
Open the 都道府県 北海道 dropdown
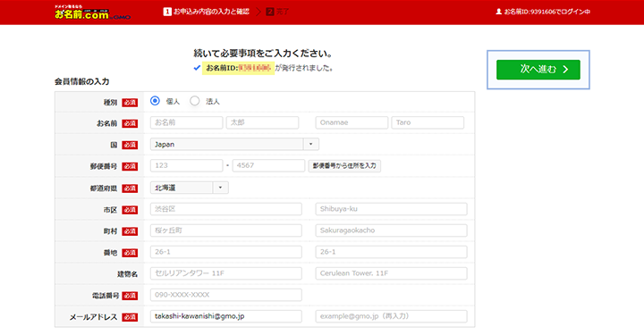pos(190,188)
